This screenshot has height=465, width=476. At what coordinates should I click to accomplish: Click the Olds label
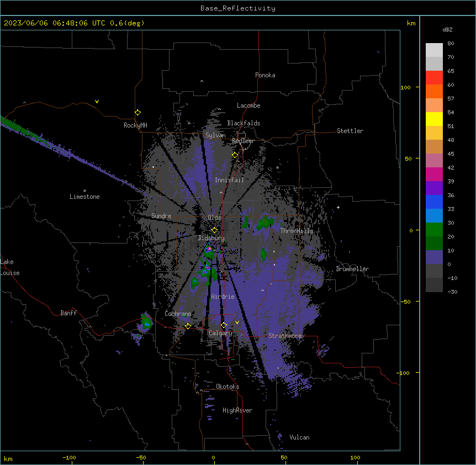214,218
